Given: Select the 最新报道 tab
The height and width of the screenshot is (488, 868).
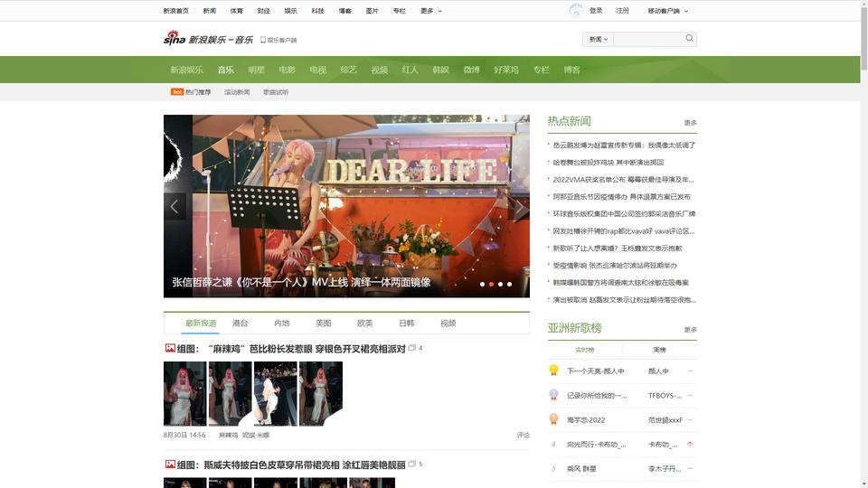Looking at the screenshot, I should click(201, 324).
